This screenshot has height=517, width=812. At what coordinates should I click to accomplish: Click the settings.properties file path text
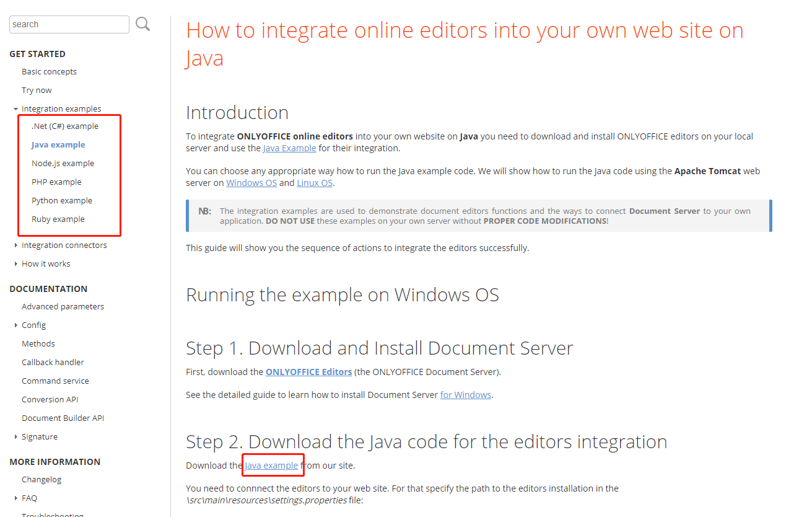(266, 500)
